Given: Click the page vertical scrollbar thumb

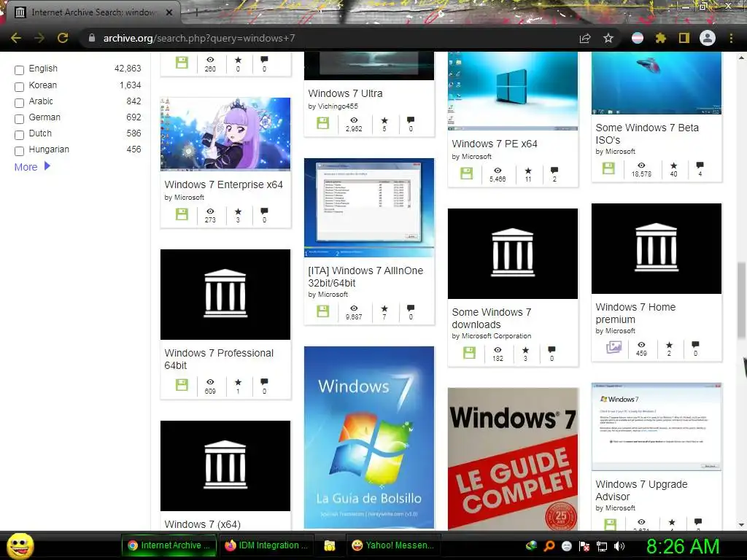Looking at the screenshot, I should [741, 300].
